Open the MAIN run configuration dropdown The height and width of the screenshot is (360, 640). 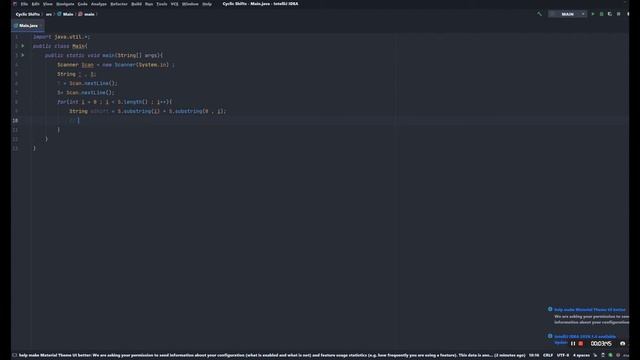coord(567,14)
